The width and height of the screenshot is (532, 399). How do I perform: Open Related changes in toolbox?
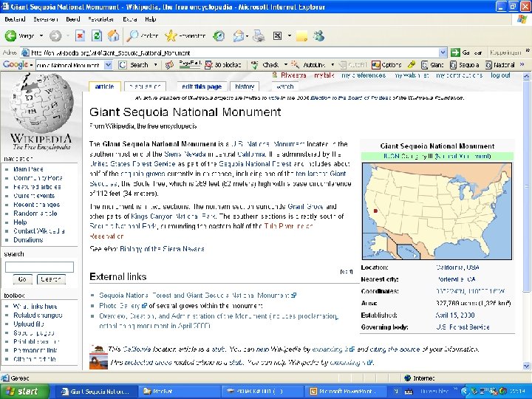pos(38,315)
